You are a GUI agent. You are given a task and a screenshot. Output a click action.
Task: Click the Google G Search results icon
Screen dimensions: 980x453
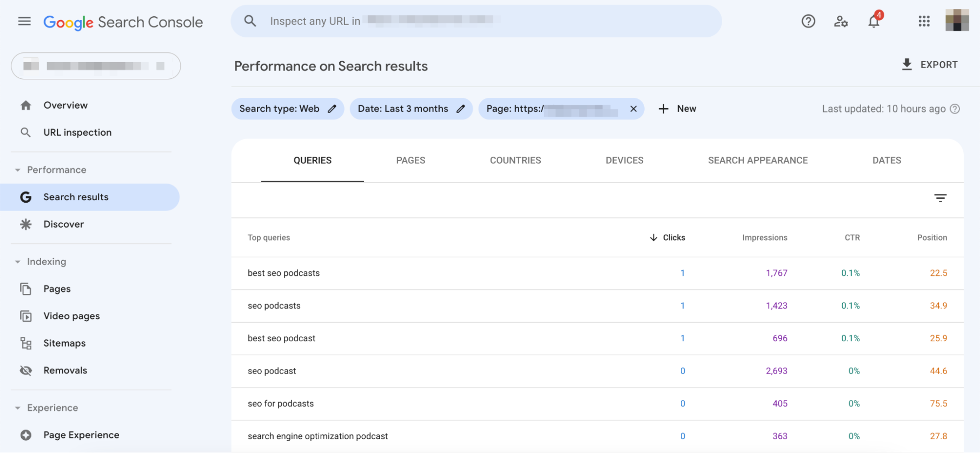point(25,197)
